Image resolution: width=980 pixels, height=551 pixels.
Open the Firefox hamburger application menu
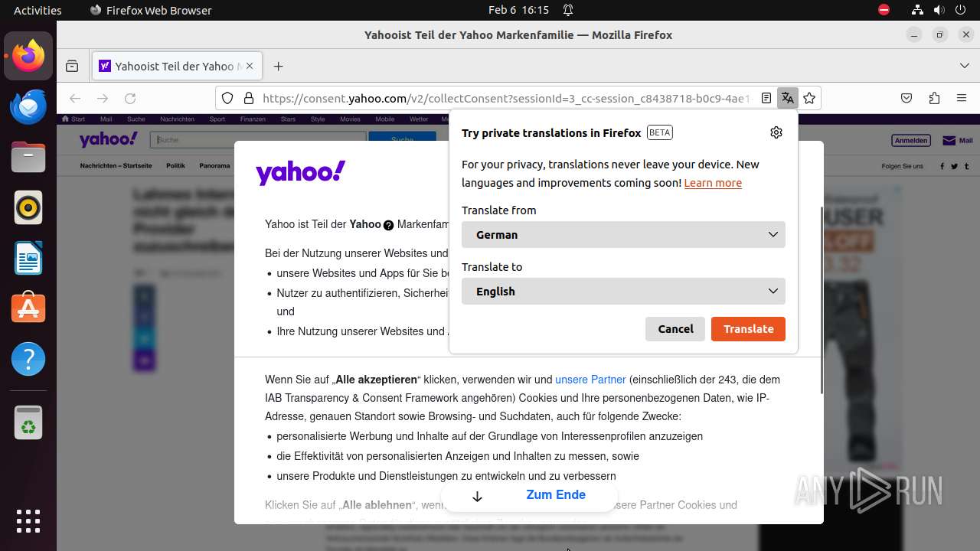point(962,98)
